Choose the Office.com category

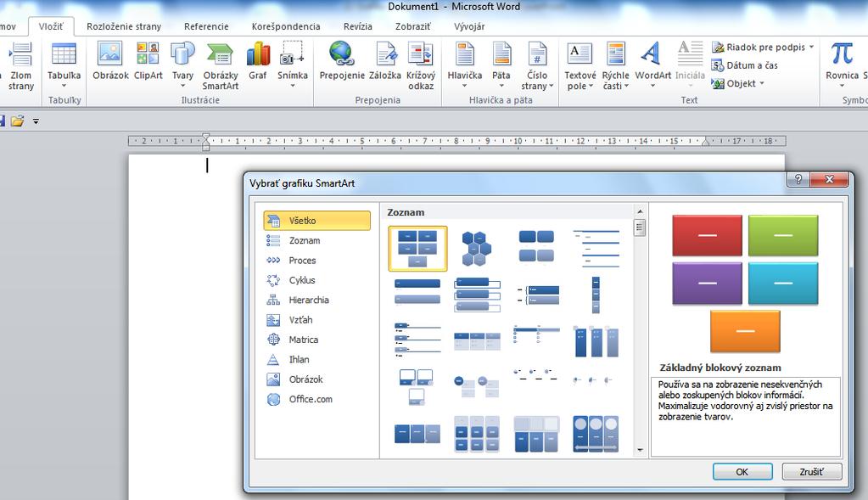[316, 399]
